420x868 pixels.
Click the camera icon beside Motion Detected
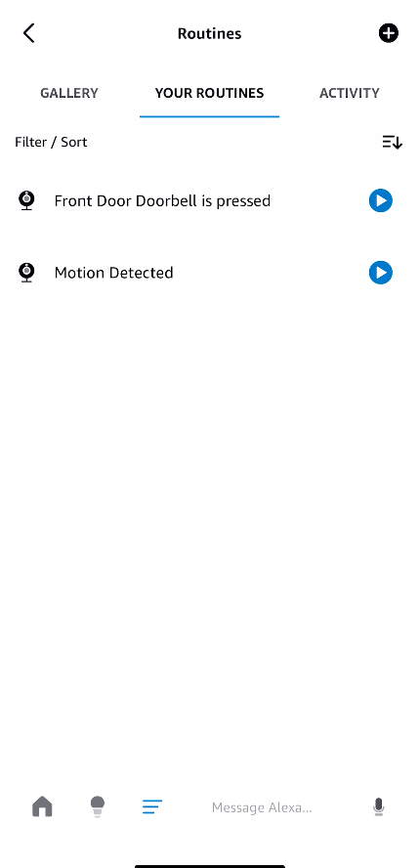click(x=26, y=273)
